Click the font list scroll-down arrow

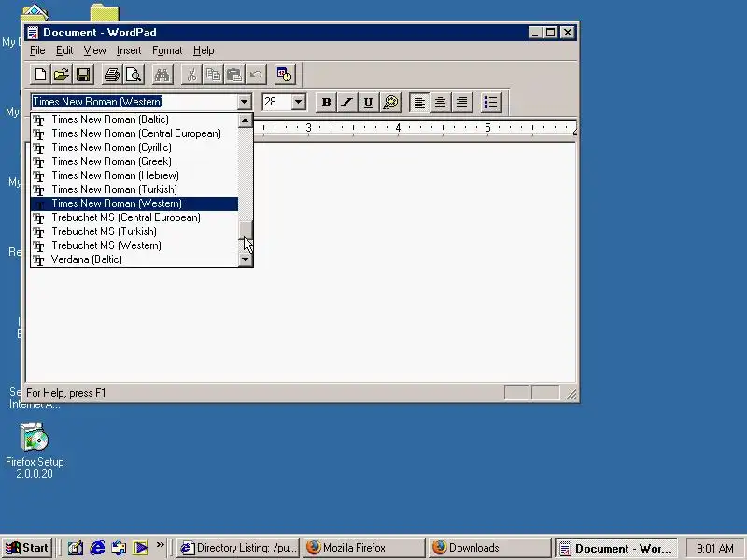[x=246, y=259]
